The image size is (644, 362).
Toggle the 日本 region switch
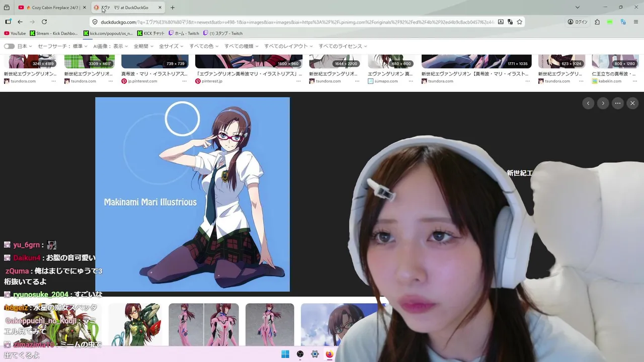(x=9, y=46)
